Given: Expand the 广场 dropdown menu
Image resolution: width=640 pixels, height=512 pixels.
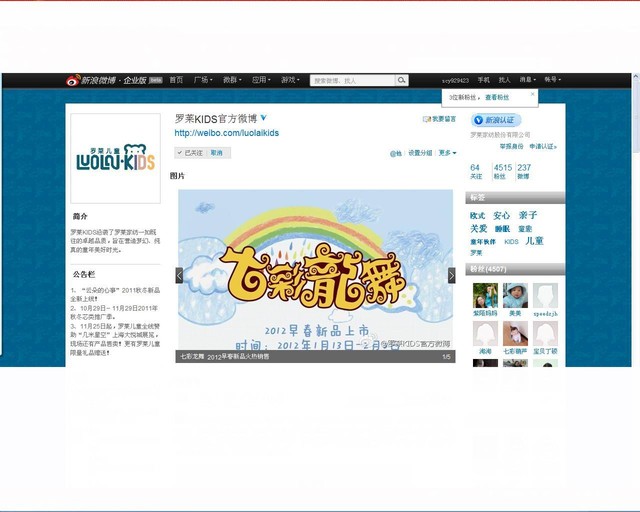Looking at the screenshot, I should (203, 80).
